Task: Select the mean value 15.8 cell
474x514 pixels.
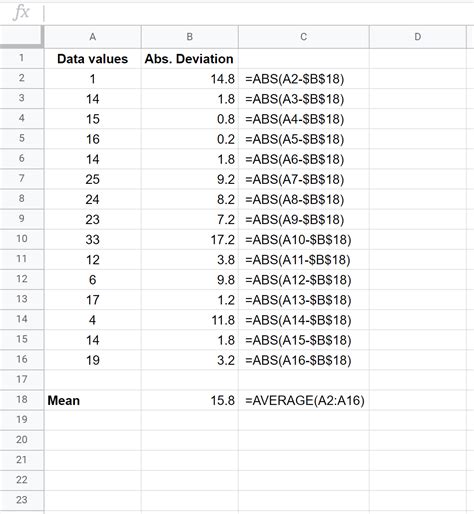Action: tap(190, 400)
